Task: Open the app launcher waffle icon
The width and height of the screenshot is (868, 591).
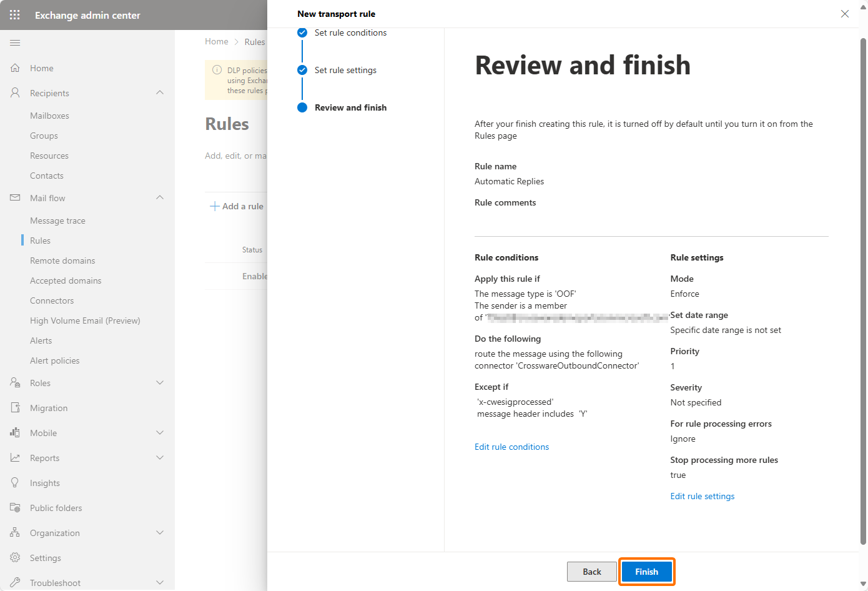Action: (x=15, y=15)
